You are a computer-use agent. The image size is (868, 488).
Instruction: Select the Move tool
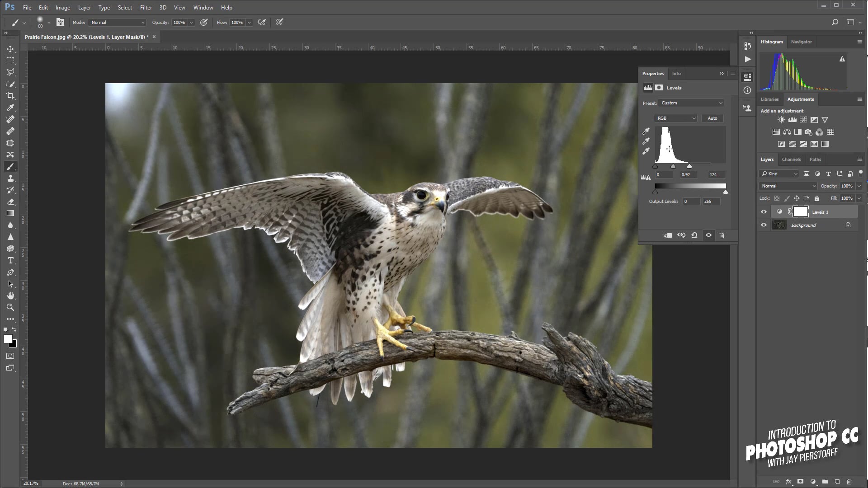coord(10,49)
